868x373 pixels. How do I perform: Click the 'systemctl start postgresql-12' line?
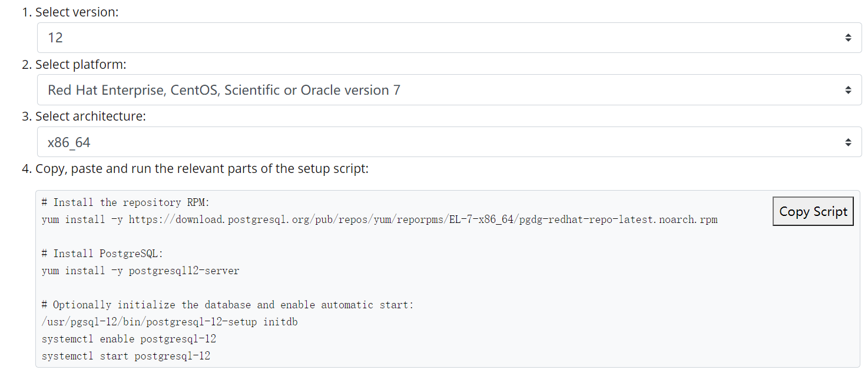pos(126,356)
